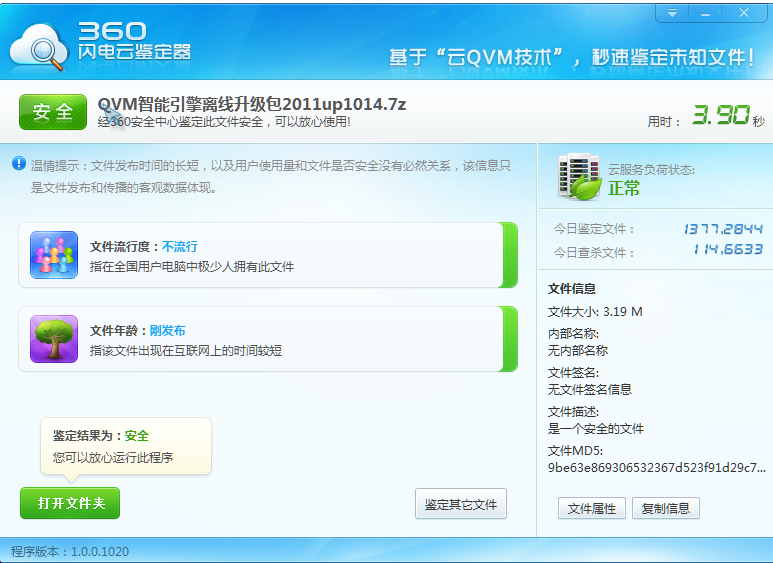Click the cloud server status leaf icon
This screenshot has width=773, height=563.
point(579,178)
